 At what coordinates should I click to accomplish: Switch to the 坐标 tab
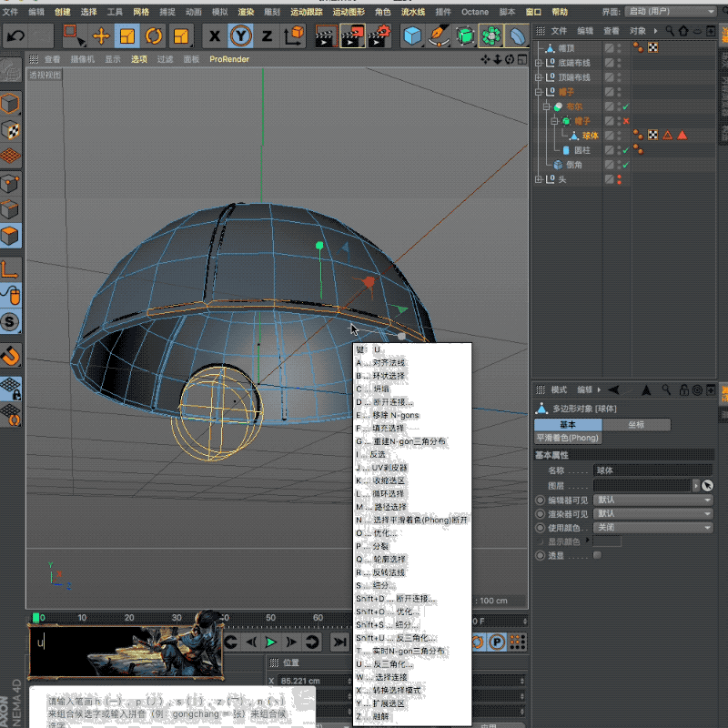point(636,425)
